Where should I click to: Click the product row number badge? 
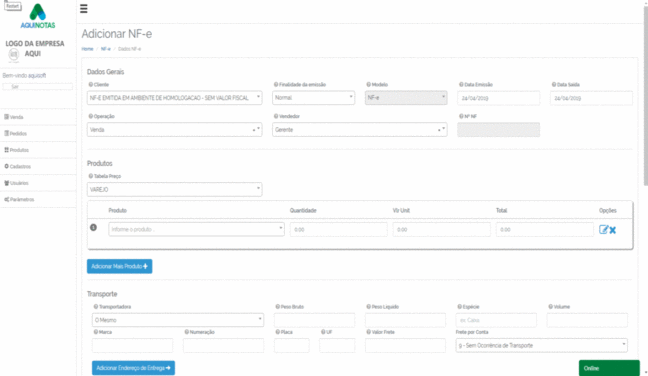pos(93,227)
